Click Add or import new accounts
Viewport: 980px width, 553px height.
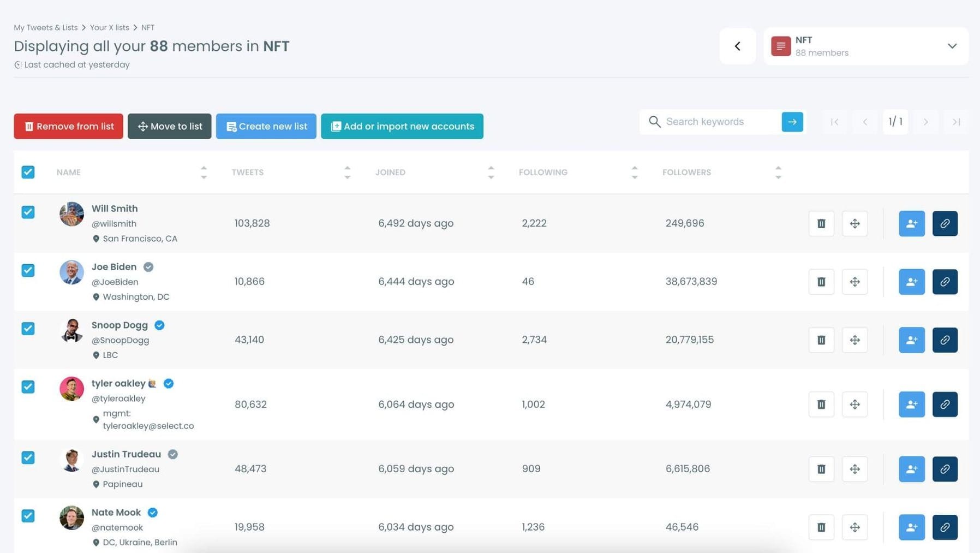(402, 126)
